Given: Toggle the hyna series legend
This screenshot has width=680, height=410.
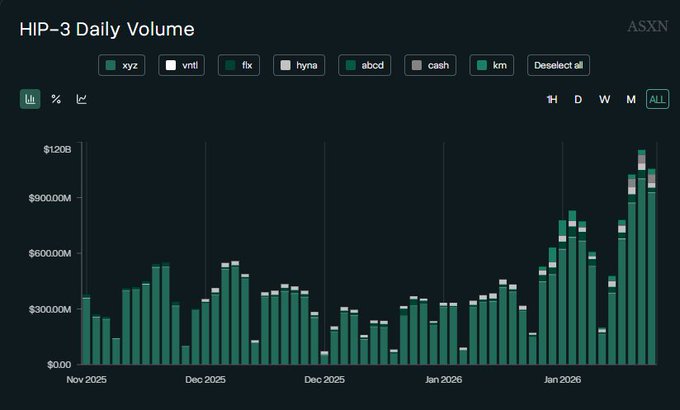Looking at the screenshot, I should coord(299,65).
